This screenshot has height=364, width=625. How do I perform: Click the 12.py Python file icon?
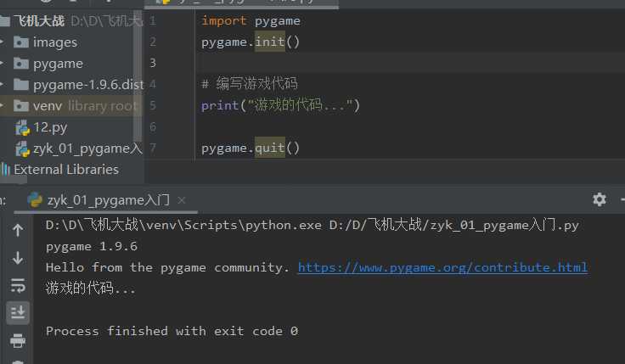click(x=22, y=127)
